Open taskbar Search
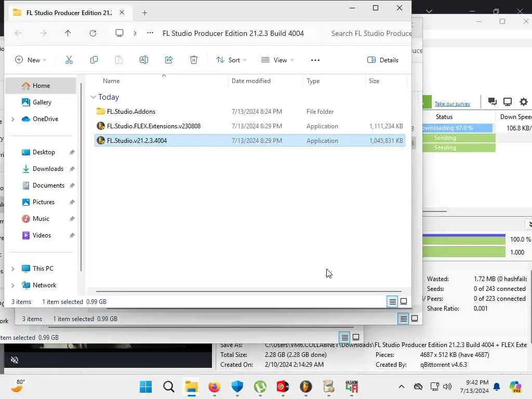 coord(169,387)
